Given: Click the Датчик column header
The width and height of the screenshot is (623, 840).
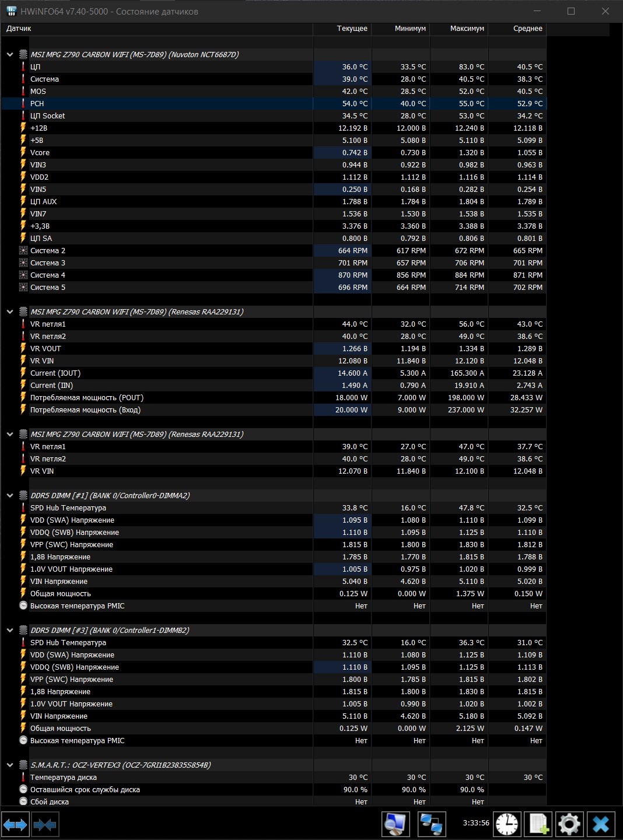Looking at the screenshot, I should tap(157, 29).
